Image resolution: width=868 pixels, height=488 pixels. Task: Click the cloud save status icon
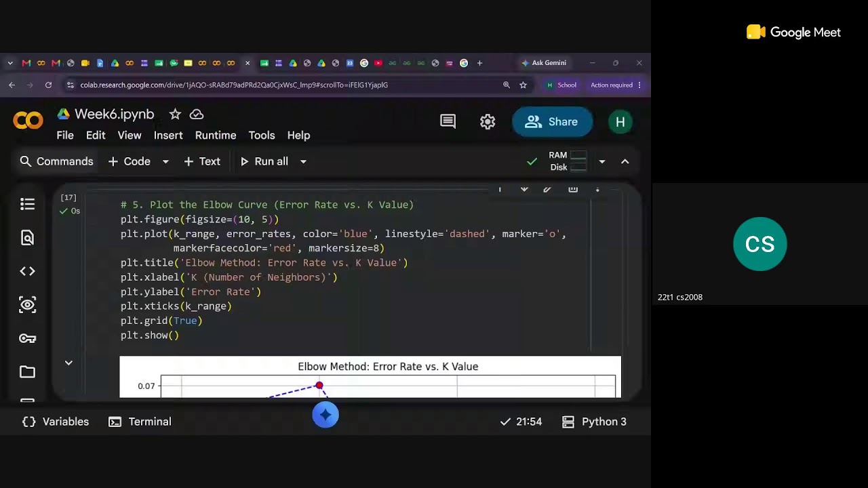click(197, 114)
